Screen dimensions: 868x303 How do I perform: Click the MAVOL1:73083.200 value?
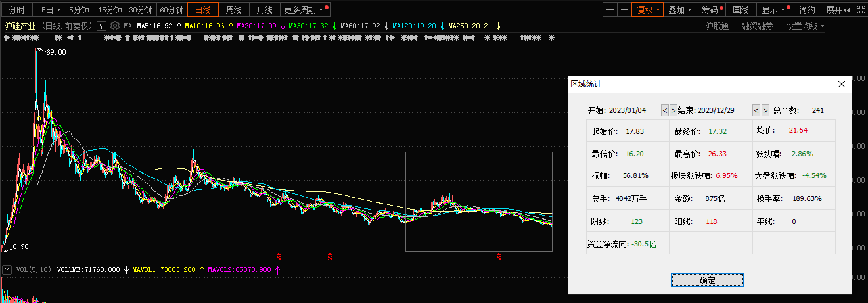click(x=164, y=269)
